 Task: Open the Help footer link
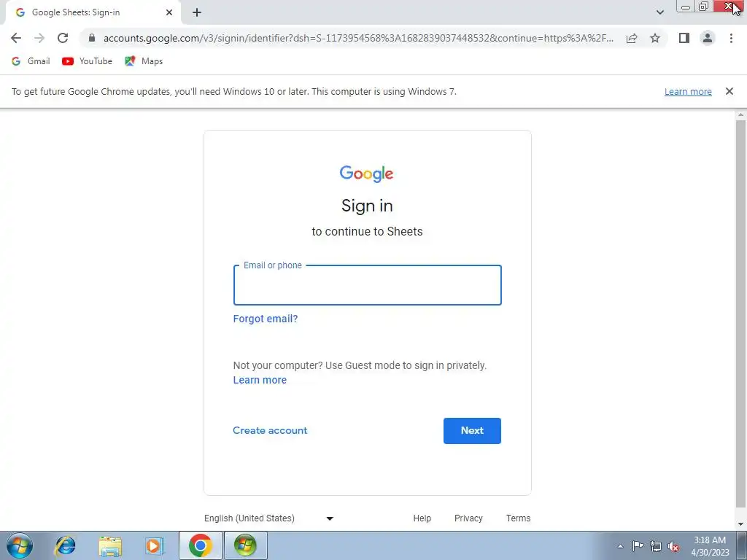click(422, 518)
